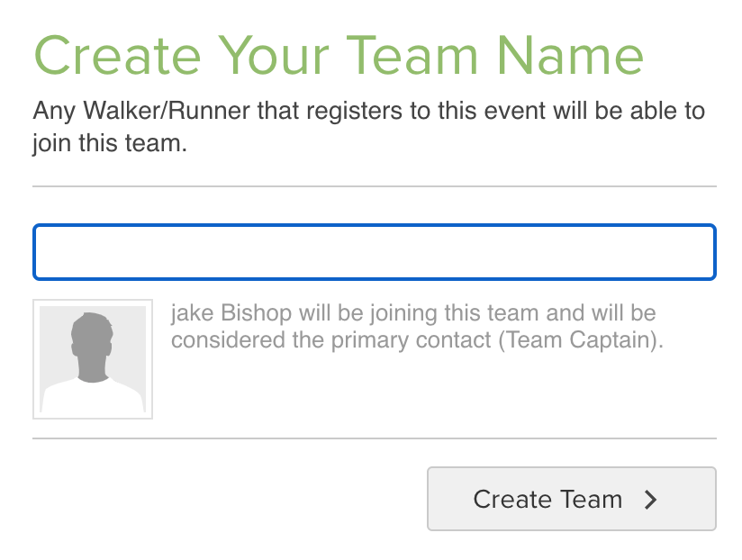Click the divider line above the input
This screenshot has height=560, width=742.
(x=374, y=186)
